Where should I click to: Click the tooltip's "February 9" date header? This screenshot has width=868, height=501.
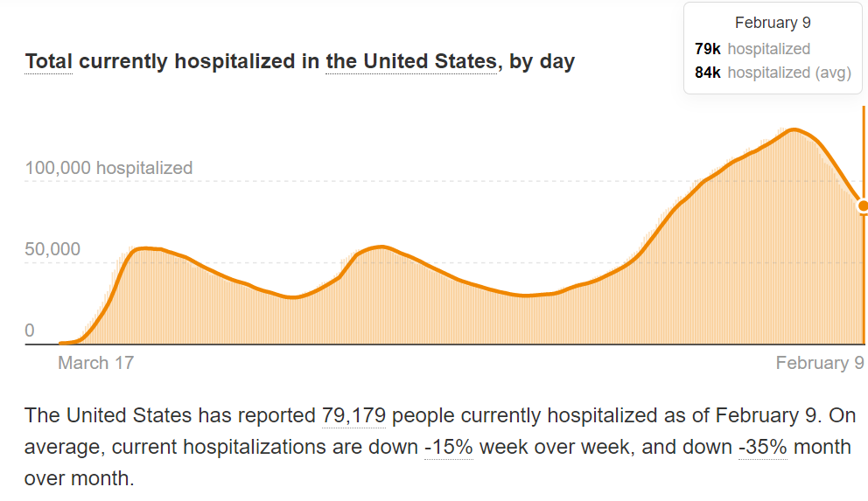pos(773,24)
